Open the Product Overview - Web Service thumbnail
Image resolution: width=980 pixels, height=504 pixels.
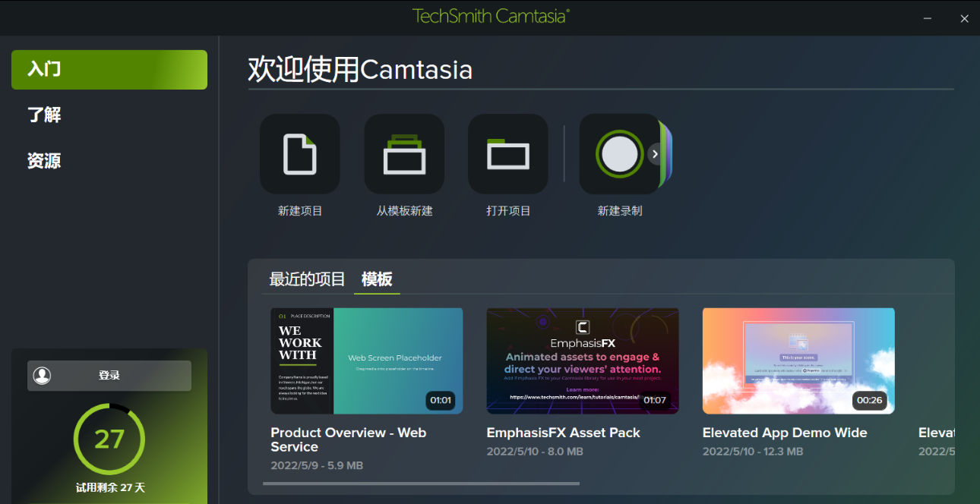click(367, 361)
